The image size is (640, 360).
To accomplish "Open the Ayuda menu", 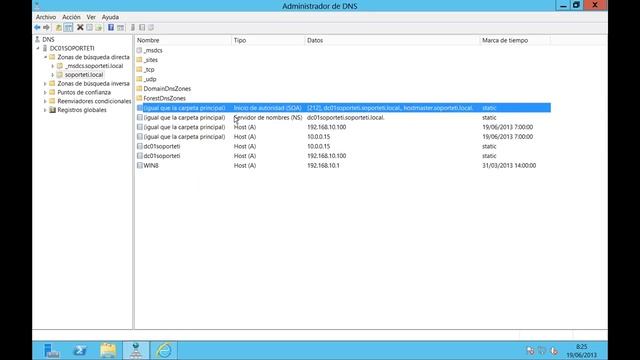I will coord(110,17).
